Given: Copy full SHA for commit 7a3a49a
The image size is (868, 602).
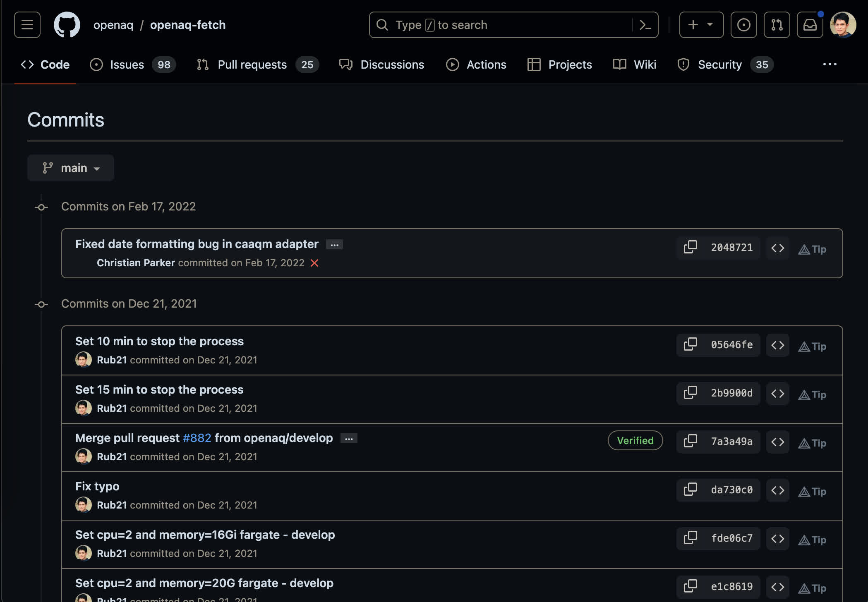Looking at the screenshot, I should 690,441.
